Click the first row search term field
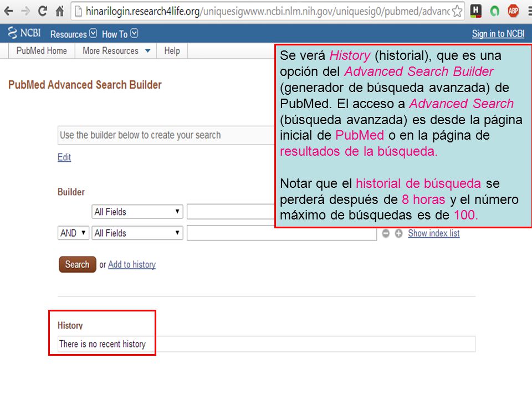532x399 pixels. 231,212
